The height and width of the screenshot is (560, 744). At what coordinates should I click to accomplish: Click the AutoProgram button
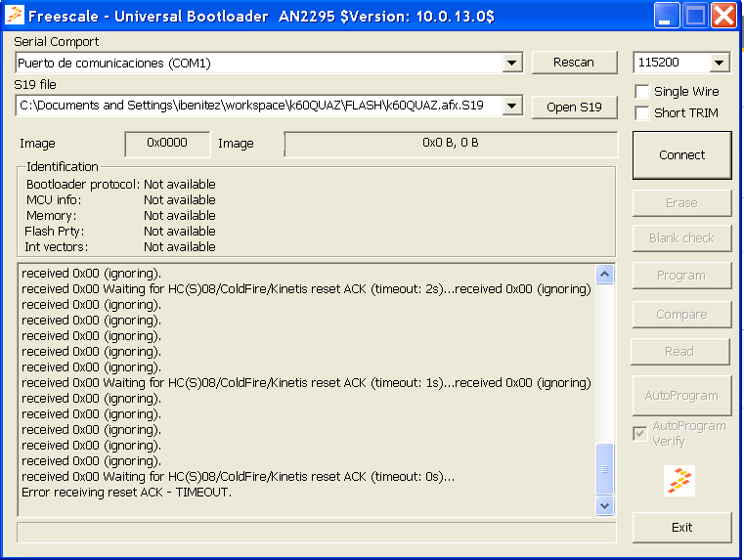click(x=681, y=396)
